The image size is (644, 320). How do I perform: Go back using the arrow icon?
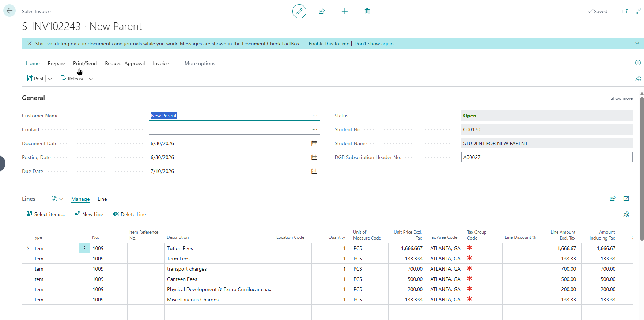click(x=10, y=11)
